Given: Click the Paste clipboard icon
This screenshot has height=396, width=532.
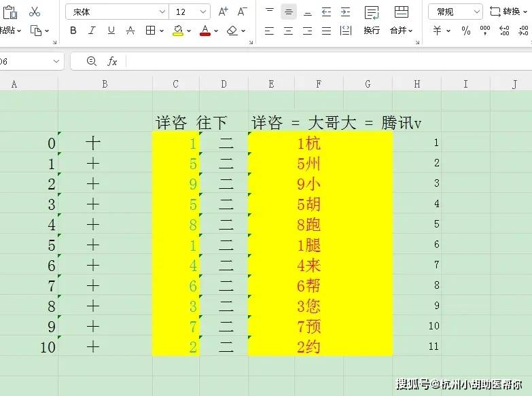Looking at the screenshot, I should pyautogui.click(x=10, y=12).
